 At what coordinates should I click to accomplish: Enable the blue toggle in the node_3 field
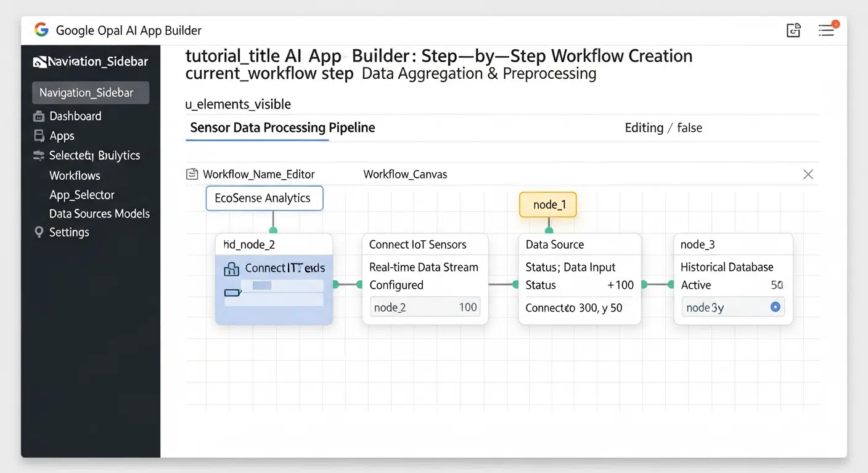pyautogui.click(x=776, y=307)
